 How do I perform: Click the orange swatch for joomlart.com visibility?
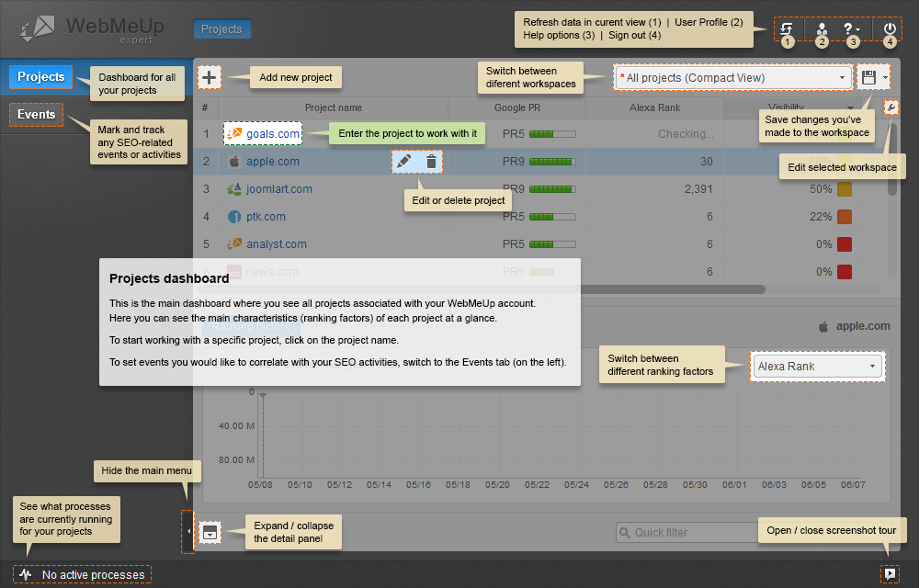845,189
